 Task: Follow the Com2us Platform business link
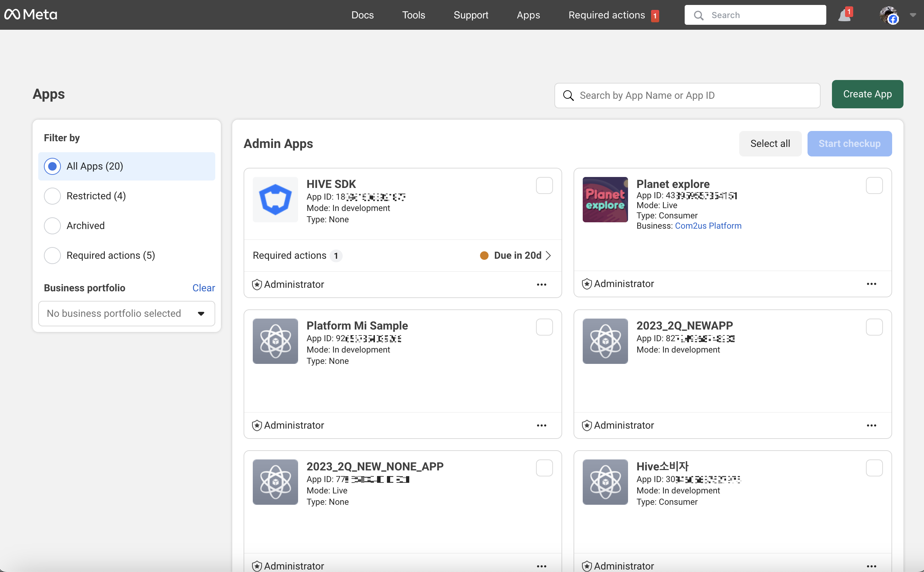(708, 226)
